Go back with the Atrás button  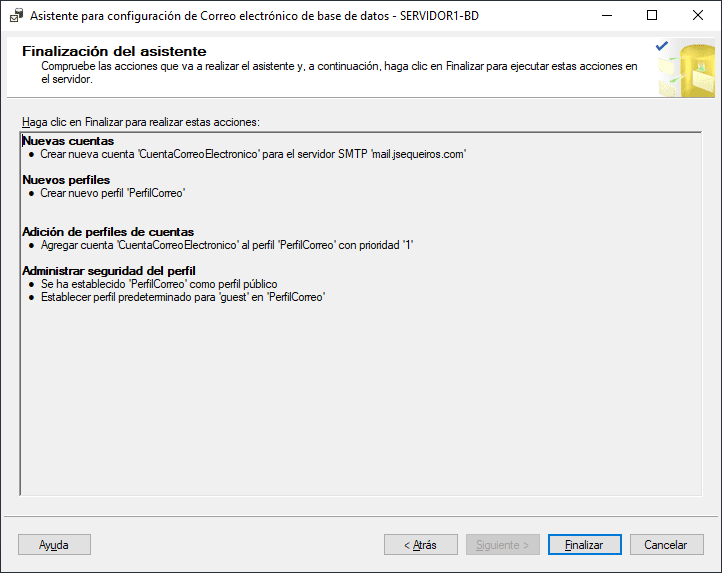click(x=421, y=545)
